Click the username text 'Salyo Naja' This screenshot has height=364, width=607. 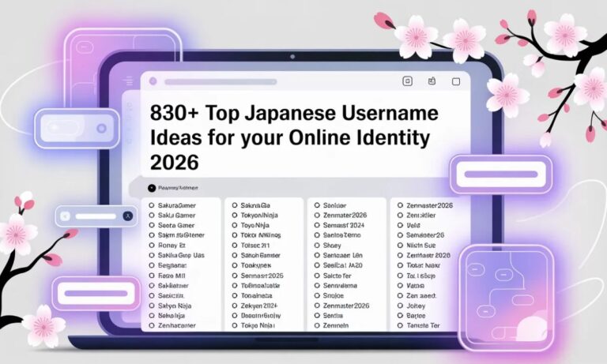175,306
